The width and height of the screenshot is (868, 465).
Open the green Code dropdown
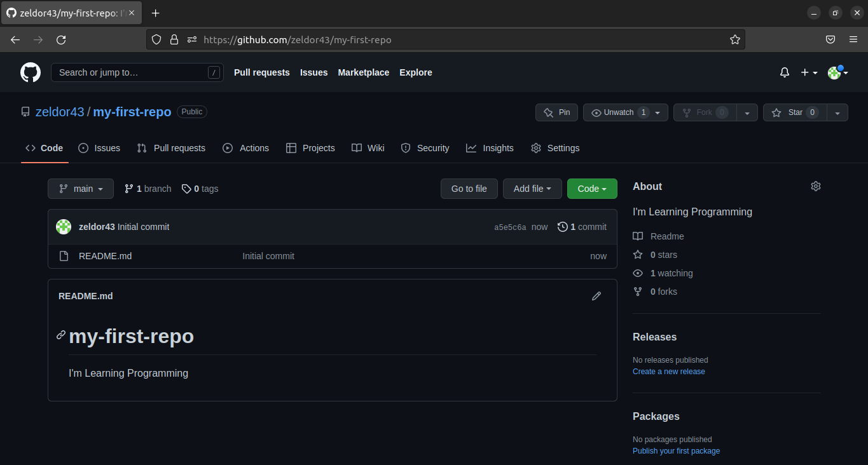(592, 189)
